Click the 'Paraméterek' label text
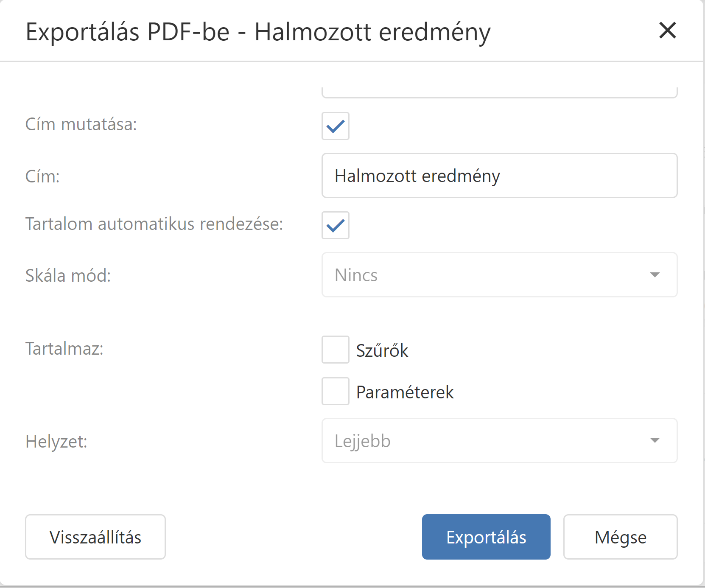This screenshot has height=588, width=705. [405, 392]
